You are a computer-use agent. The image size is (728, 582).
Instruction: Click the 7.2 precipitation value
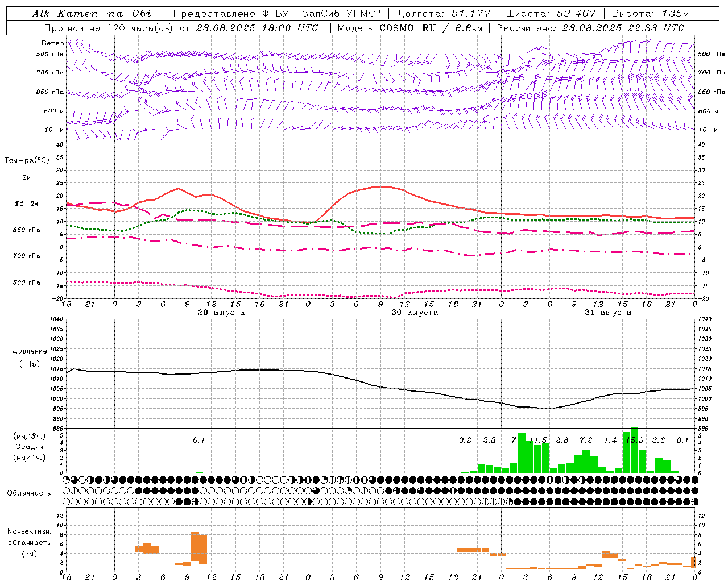[586, 440]
